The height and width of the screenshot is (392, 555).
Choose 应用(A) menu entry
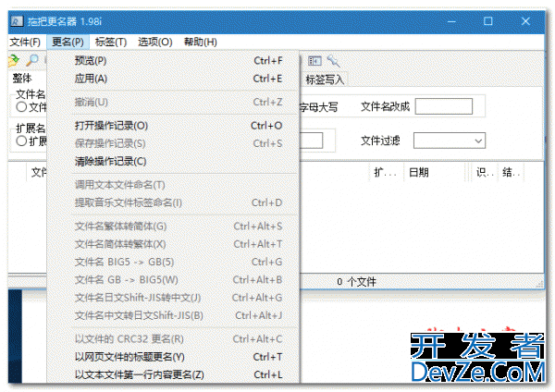pos(174,79)
